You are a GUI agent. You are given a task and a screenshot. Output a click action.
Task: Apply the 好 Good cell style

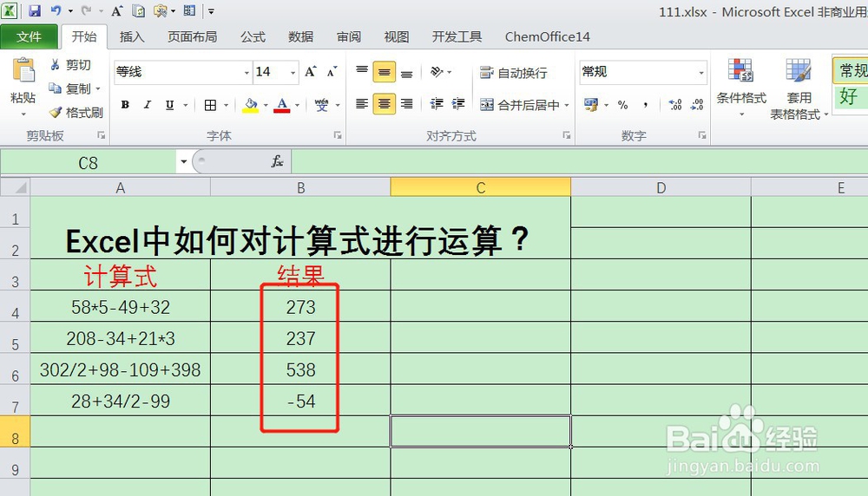(851, 96)
